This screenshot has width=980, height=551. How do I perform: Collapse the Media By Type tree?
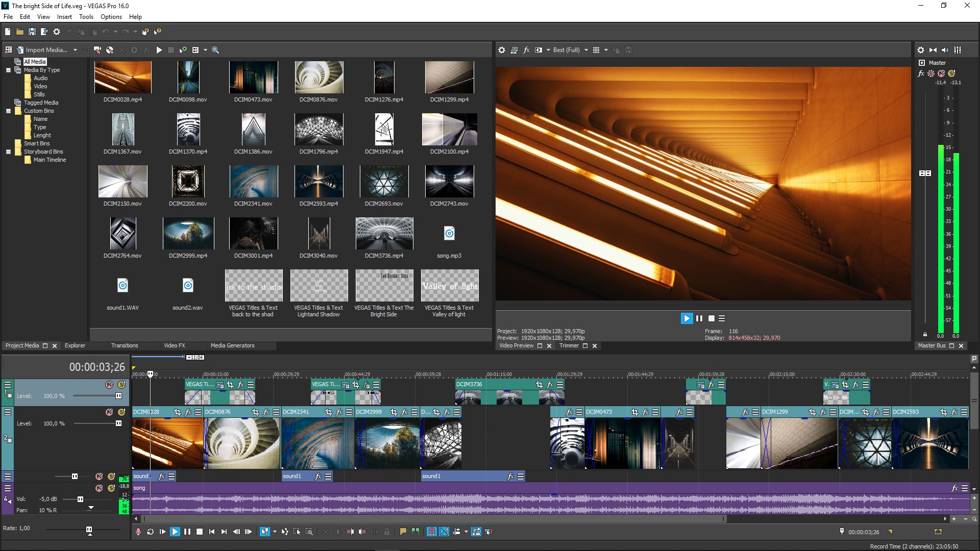8,70
